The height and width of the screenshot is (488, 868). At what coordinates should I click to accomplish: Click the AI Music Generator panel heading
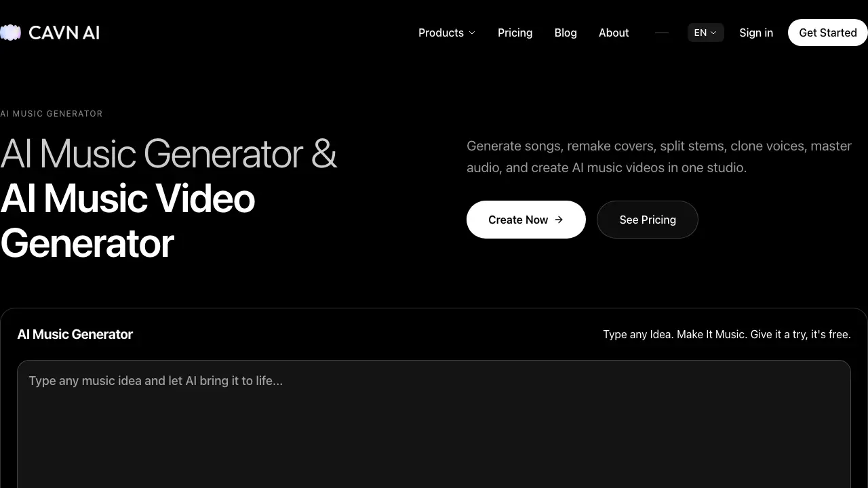click(x=75, y=334)
